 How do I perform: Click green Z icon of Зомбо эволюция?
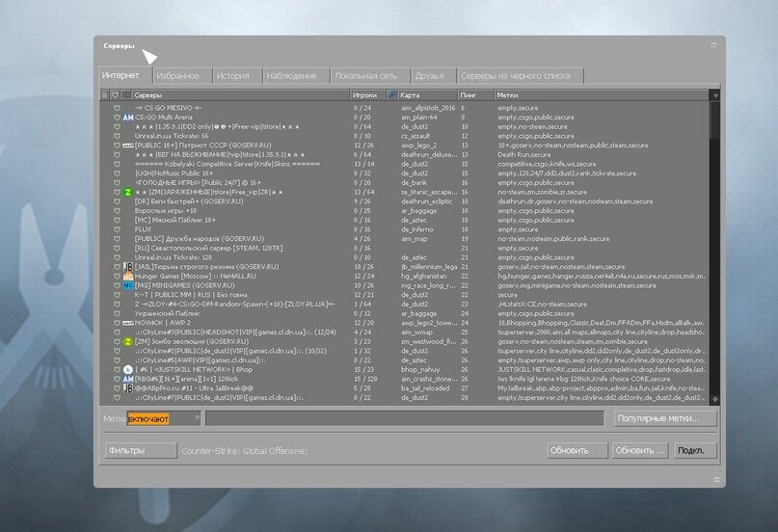click(128, 341)
